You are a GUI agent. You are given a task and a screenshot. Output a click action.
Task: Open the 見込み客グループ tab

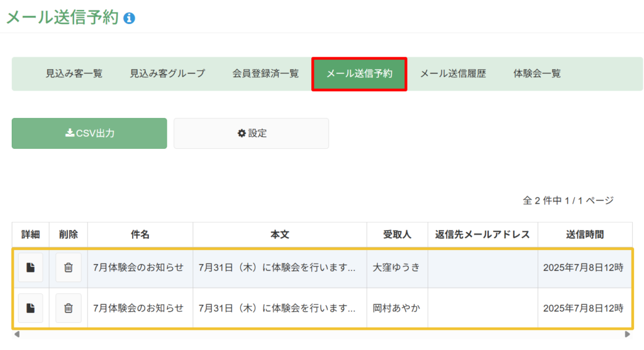(x=167, y=74)
